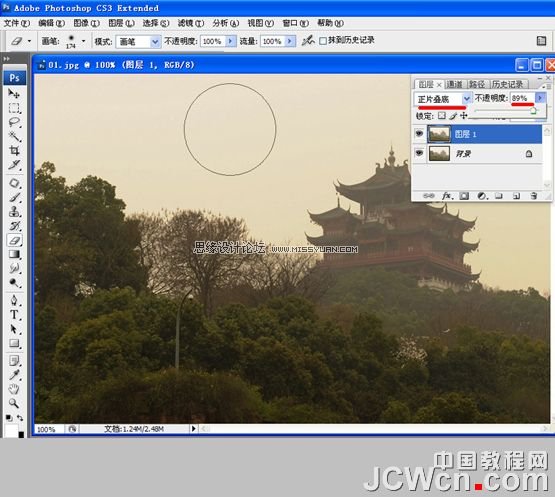Select the History Brush tool
The width and height of the screenshot is (555, 497).
click(14, 226)
